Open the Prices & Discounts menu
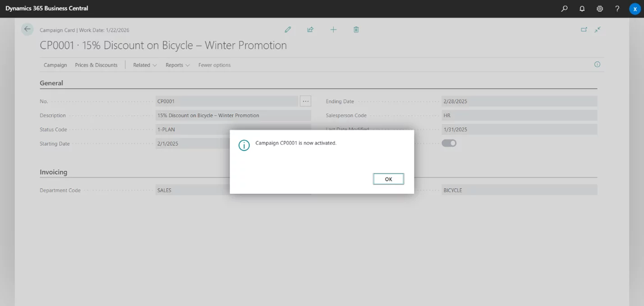This screenshot has width=644, height=306. (x=96, y=65)
